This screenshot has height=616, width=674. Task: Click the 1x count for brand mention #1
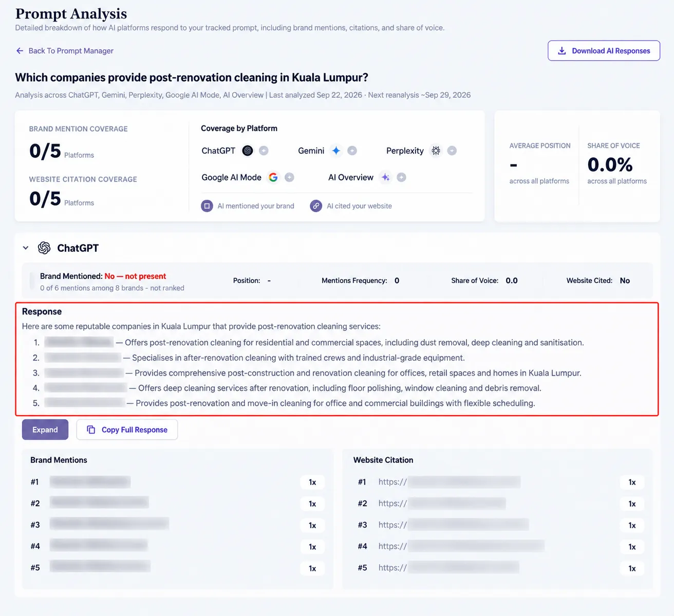(312, 482)
